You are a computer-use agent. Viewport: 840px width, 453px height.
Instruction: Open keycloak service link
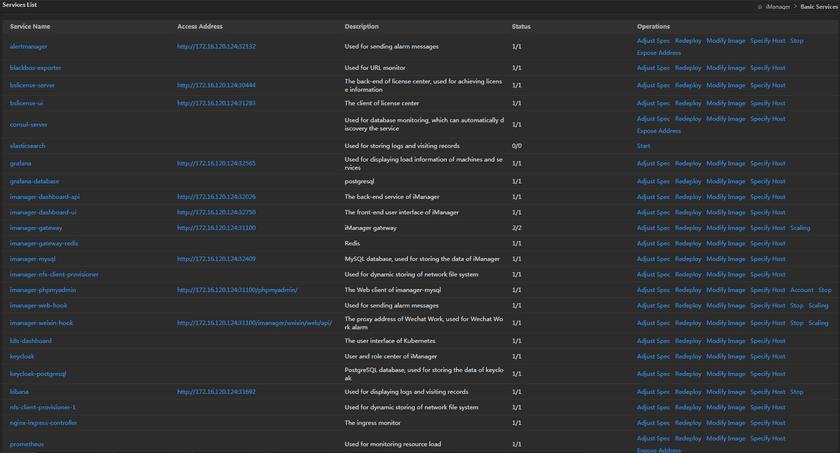[22, 357]
